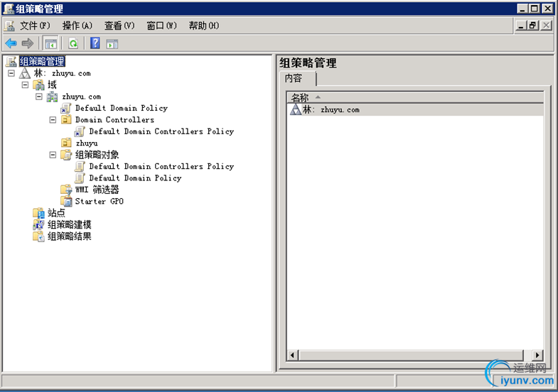
Task: Collapse the 林: zhuyu.com forest node
Action: point(11,73)
